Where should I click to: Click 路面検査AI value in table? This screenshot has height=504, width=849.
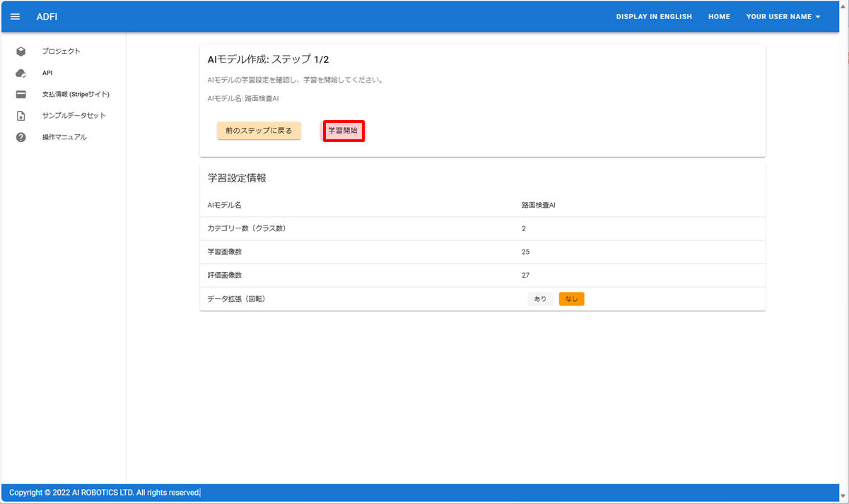pyautogui.click(x=539, y=205)
